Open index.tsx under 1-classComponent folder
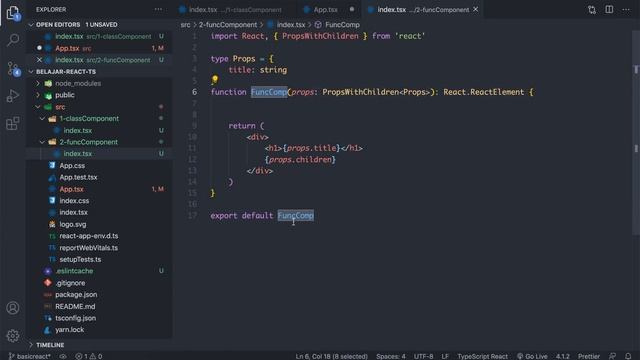This screenshot has height=360, width=640. [99, 131]
